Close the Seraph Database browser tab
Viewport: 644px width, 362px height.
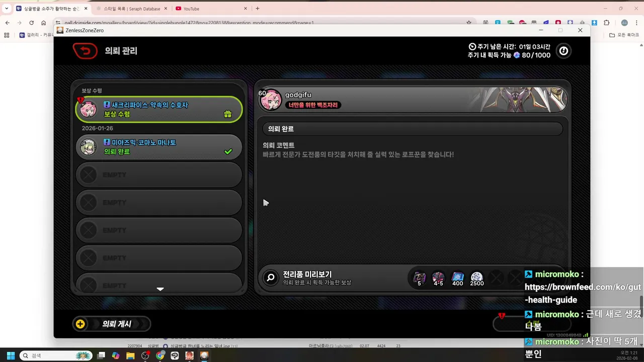[x=166, y=9]
